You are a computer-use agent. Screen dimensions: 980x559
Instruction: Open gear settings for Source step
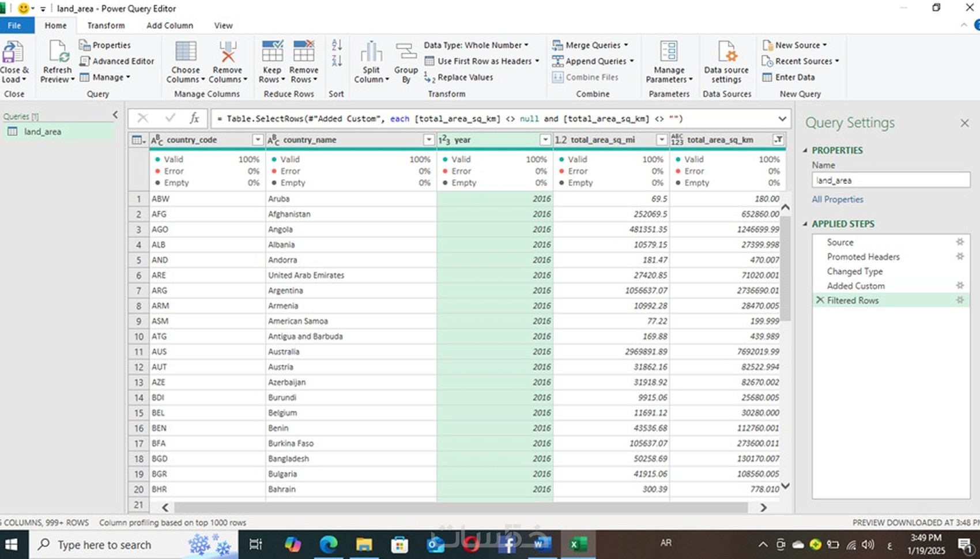pos(960,242)
